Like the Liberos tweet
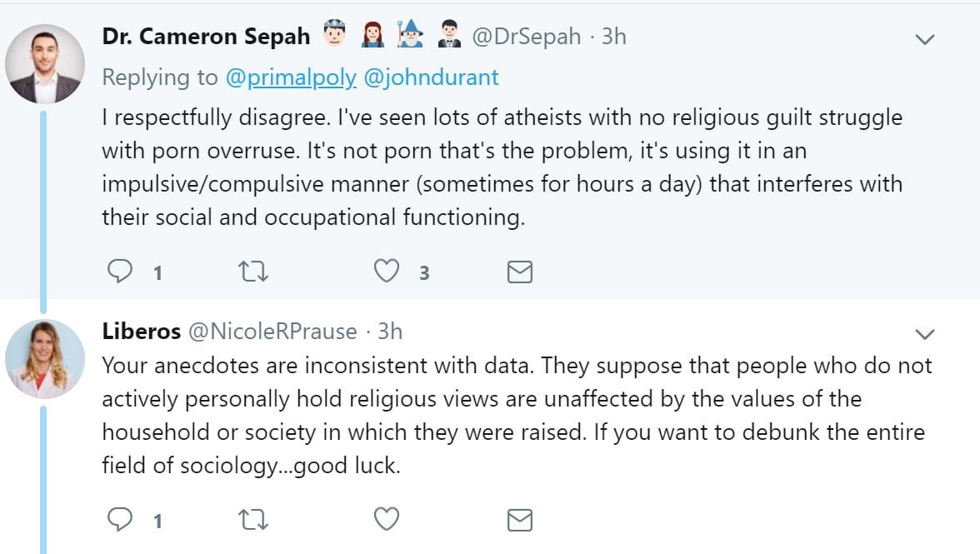The width and height of the screenshot is (980, 554). click(386, 520)
